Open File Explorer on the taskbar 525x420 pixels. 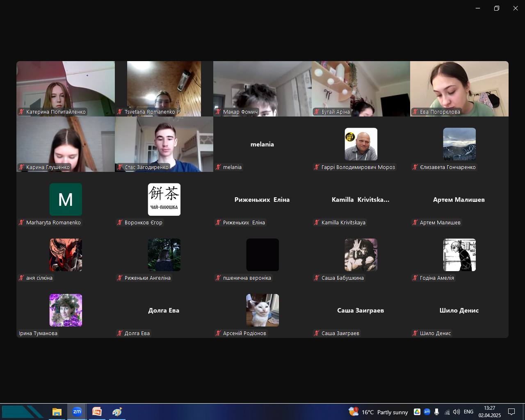point(57,412)
